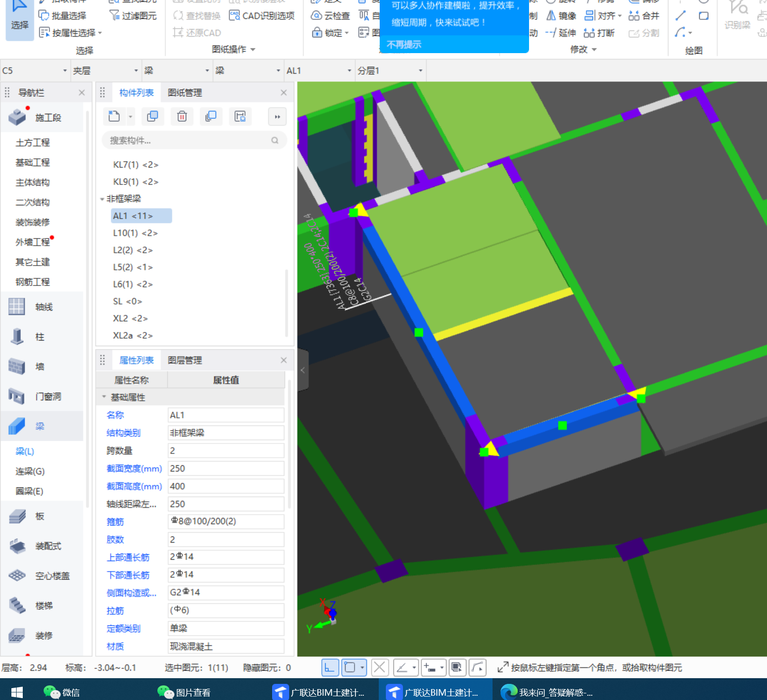Open 钢筋工程 in navigation
Image resolution: width=767 pixels, height=700 pixels.
33,282
